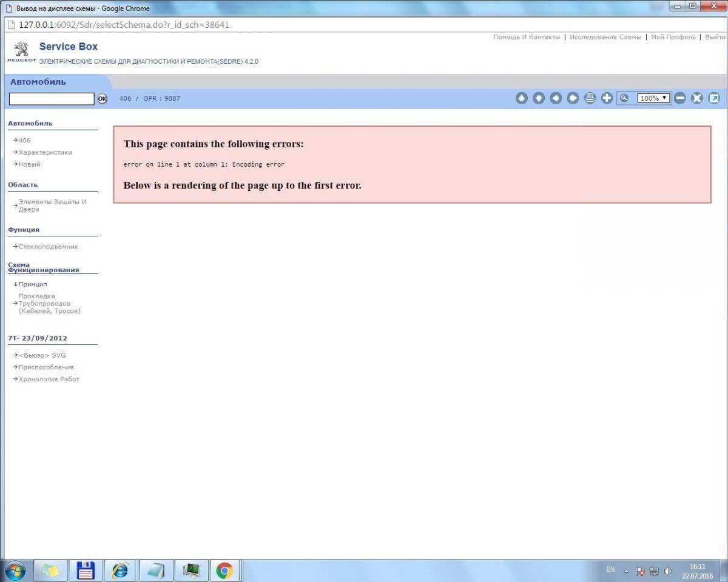Open Internet Explorer from taskbar
The height and width of the screenshot is (582, 728).
point(120,570)
